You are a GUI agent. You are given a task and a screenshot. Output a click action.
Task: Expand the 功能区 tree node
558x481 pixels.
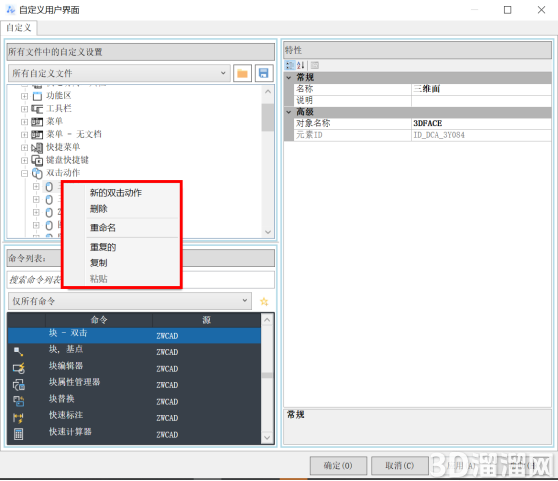24,96
